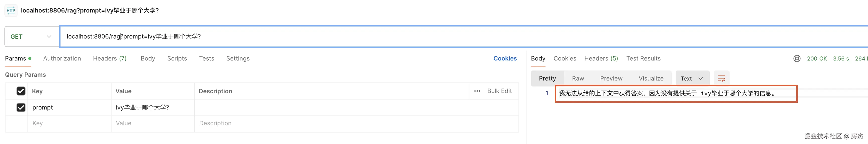Screen dimensions: 868x144
Task: Open the Headers (7) request tab
Action: [x=109, y=59]
